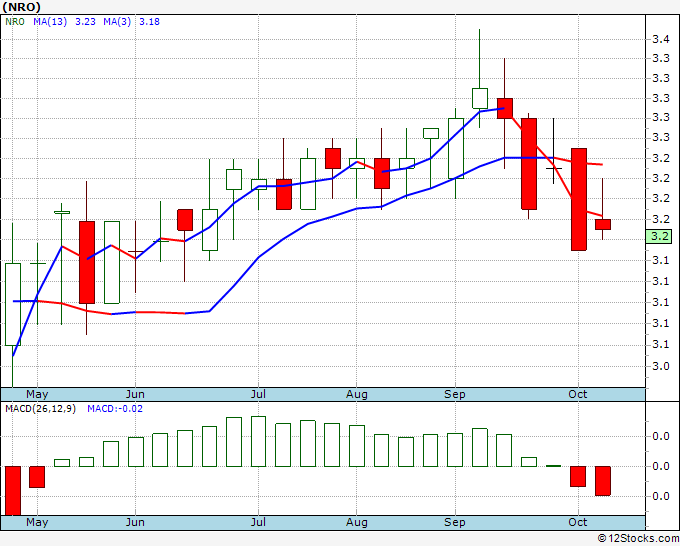Screen dimensions: 680x546
Task: Select the MA(3) legend label
Action: 117,21
